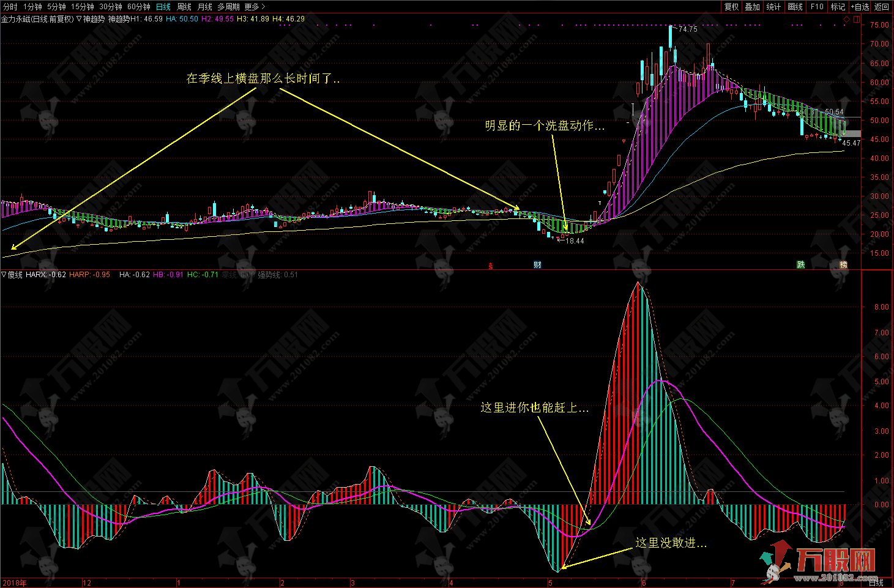This screenshot has height=588, width=894.
Task: Click the 返回 back button
Action: [x=882, y=7]
